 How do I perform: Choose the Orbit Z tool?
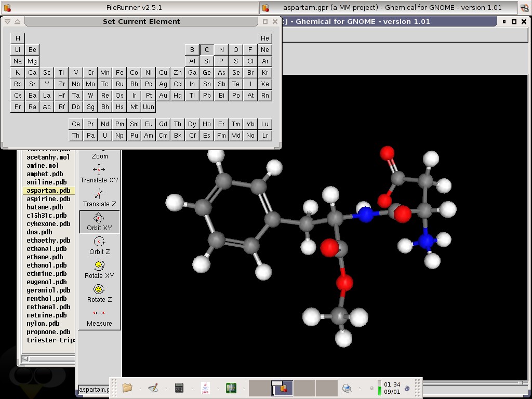[99, 245]
